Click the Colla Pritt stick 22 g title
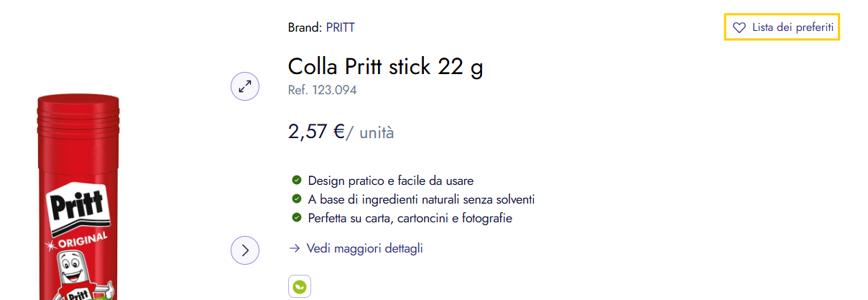 click(385, 67)
